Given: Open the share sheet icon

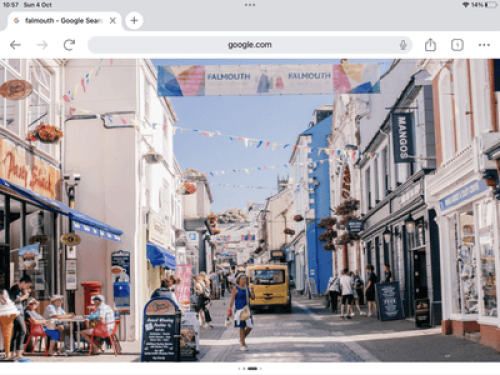Looking at the screenshot, I should [430, 45].
